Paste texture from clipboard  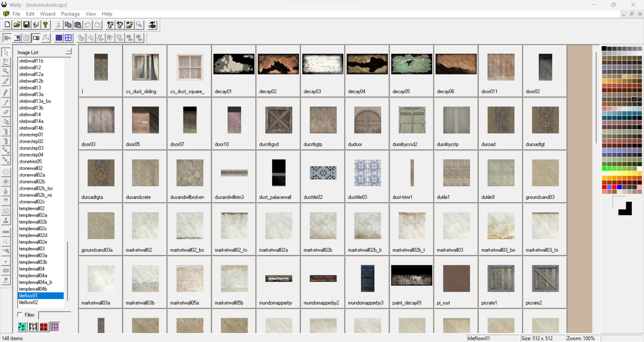click(x=77, y=24)
